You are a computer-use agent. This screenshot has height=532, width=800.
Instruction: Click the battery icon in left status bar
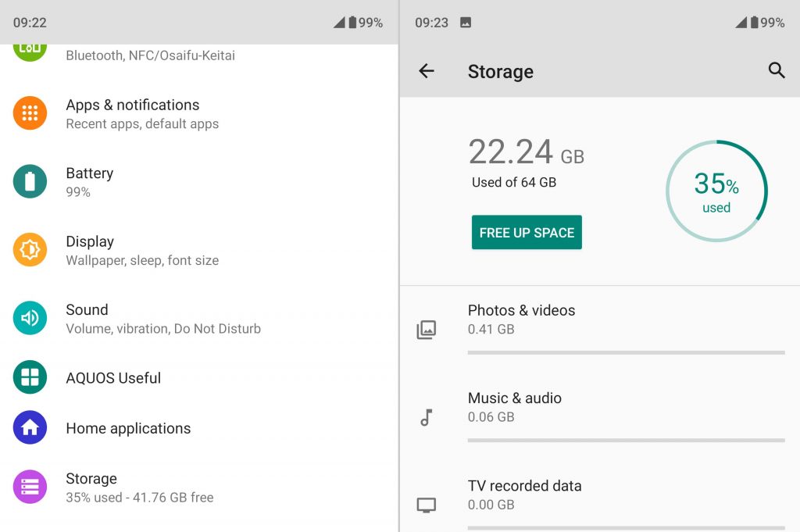point(352,22)
